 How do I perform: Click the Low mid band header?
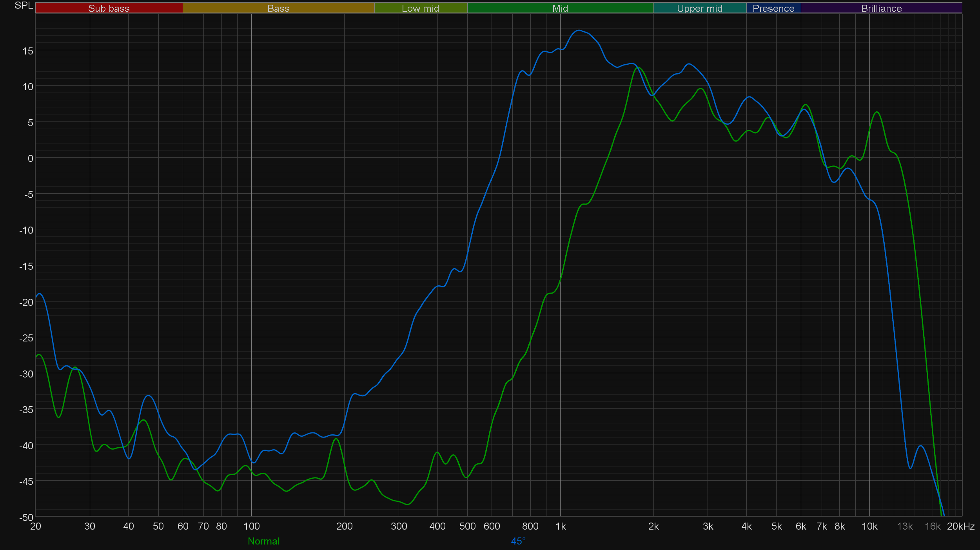pos(420,8)
